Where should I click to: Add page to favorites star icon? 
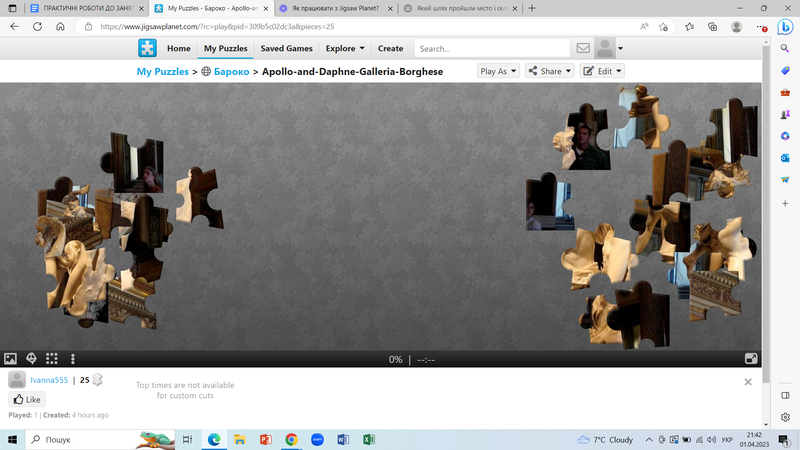663,27
